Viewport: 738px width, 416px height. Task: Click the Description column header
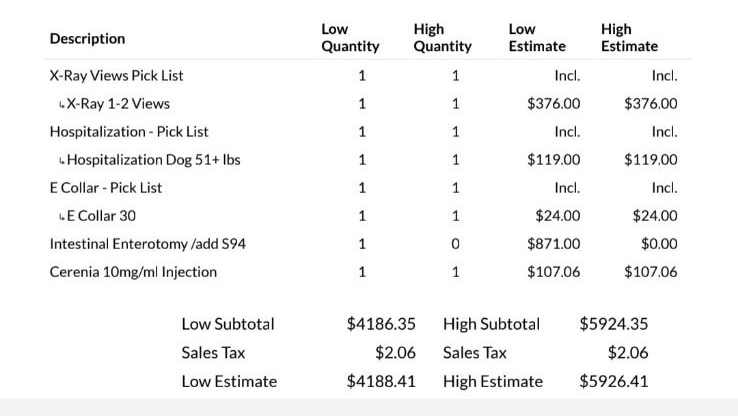point(88,38)
